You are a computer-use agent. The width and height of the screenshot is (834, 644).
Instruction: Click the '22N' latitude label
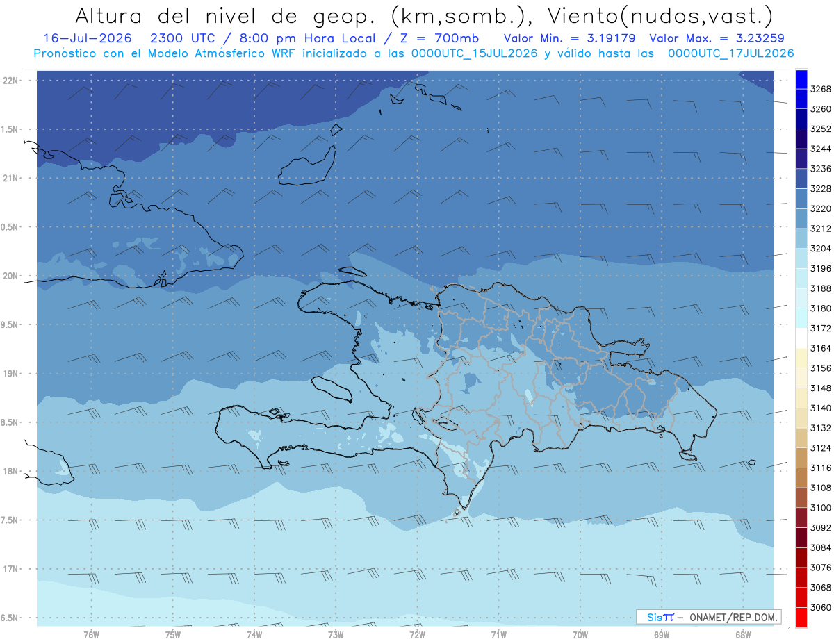click(x=10, y=80)
